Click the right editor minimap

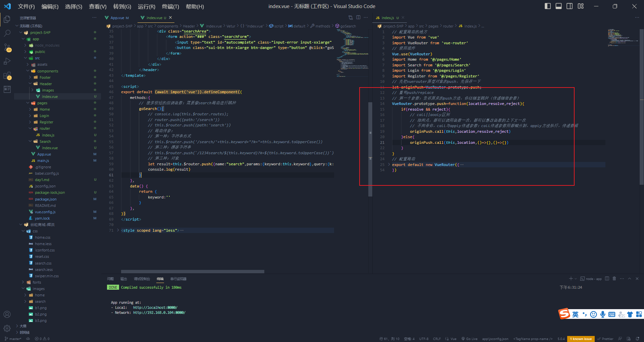(623, 37)
